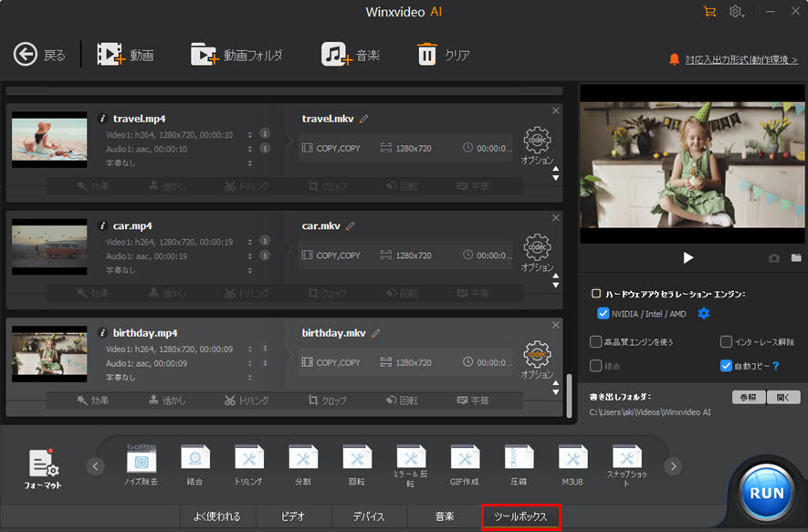This screenshot has height=532, width=808.
Task: Select the トリミング tool in toolbox row
Action: tap(249, 464)
